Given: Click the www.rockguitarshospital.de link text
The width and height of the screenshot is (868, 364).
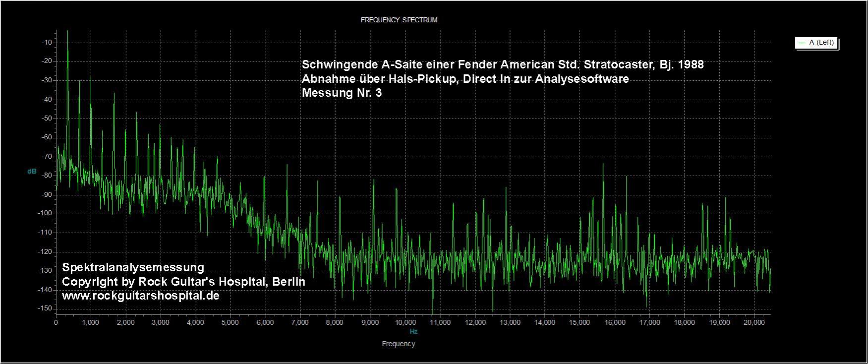Looking at the screenshot, I should pyautogui.click(x=141, y=296).
